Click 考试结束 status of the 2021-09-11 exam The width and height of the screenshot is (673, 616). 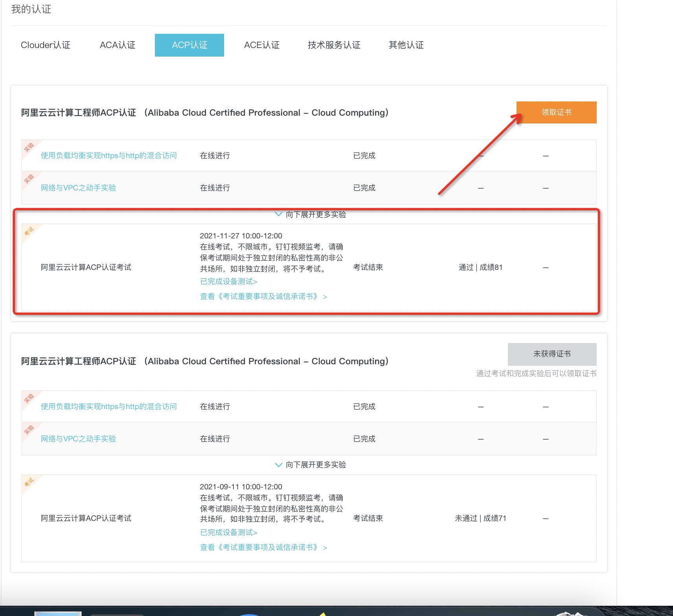point(368,518)
